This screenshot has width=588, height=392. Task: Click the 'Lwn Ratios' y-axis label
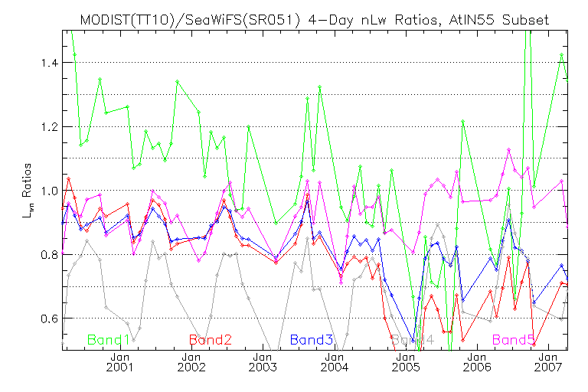[28, 191]
